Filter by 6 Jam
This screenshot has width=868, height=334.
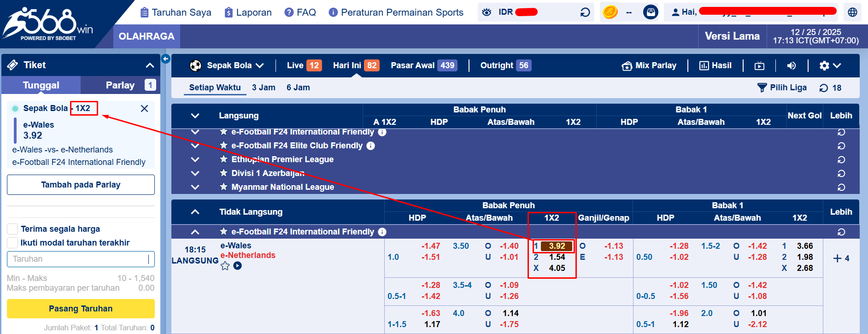click(x=298, y=88)
